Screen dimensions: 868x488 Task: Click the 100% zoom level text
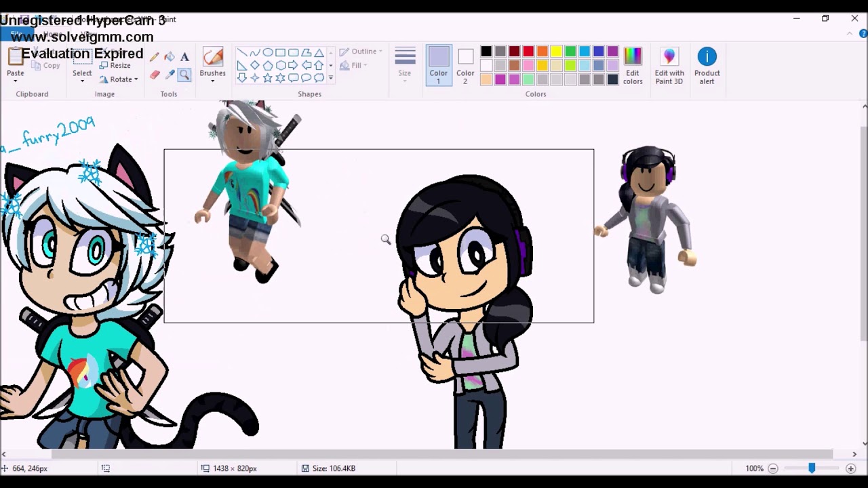point(754,468)
